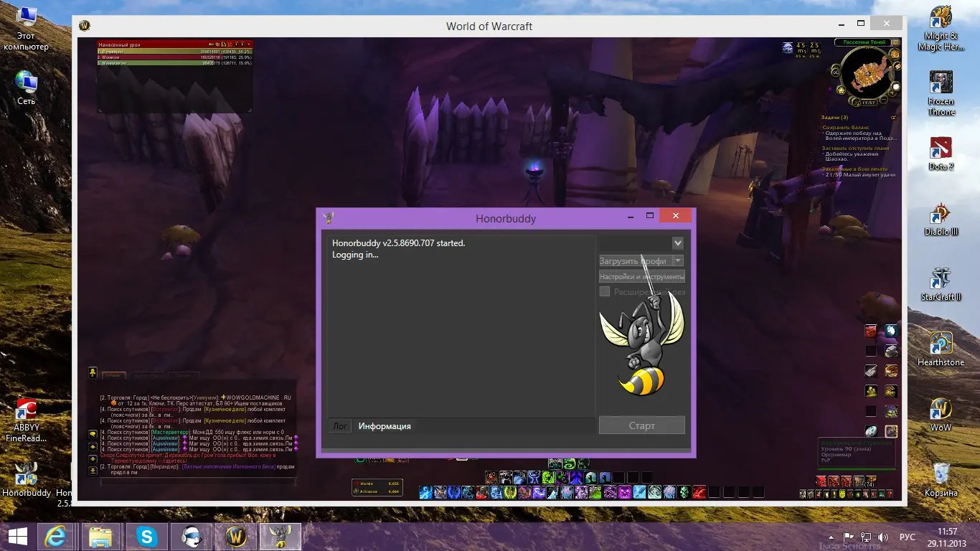This screenshot has height=551, width=980.
Task: Toggle the Расширенный режим checkbox
Action: tap(605, 291)
